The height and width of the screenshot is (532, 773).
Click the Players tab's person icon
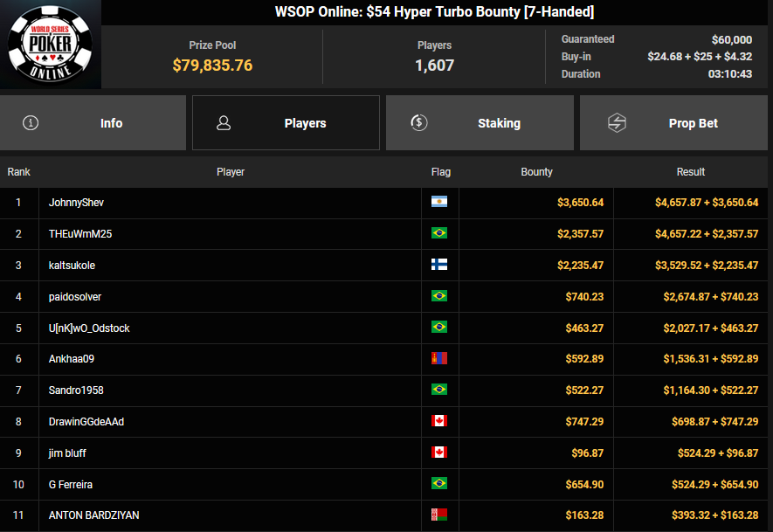click(224, 123)
